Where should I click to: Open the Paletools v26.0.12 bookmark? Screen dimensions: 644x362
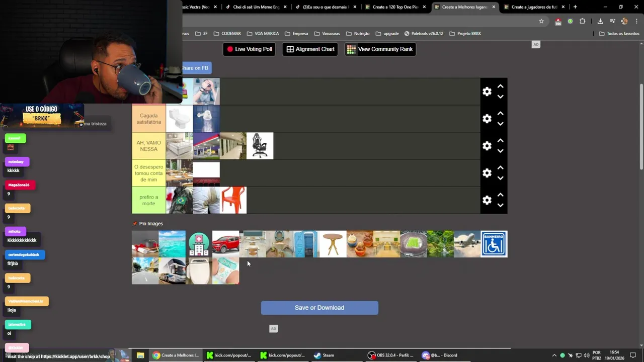[x=424, y=34]
